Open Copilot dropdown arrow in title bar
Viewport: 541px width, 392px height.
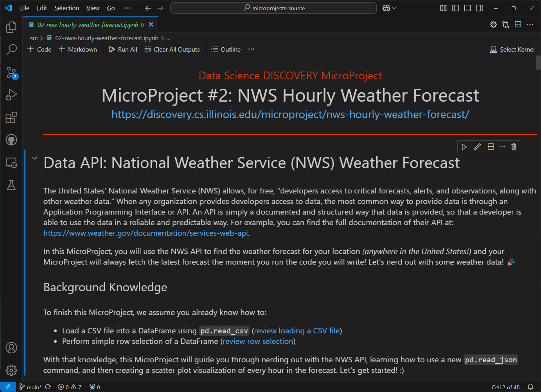pos(394,8)
